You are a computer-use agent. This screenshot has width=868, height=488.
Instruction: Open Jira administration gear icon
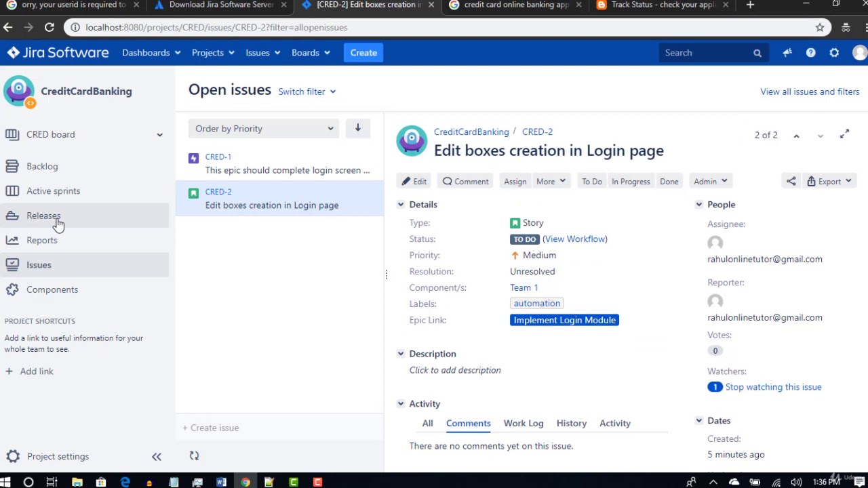834,53
